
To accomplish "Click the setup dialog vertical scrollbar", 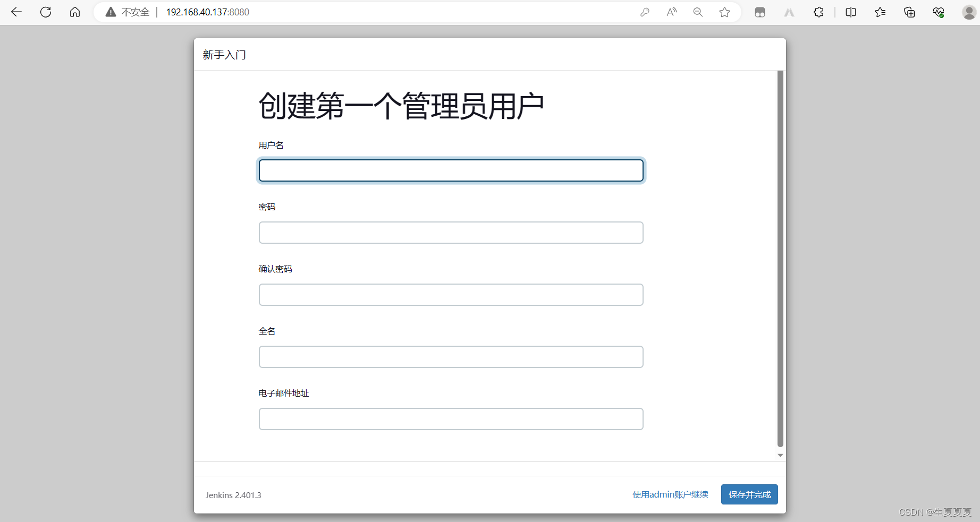I will tap(780, 259).
